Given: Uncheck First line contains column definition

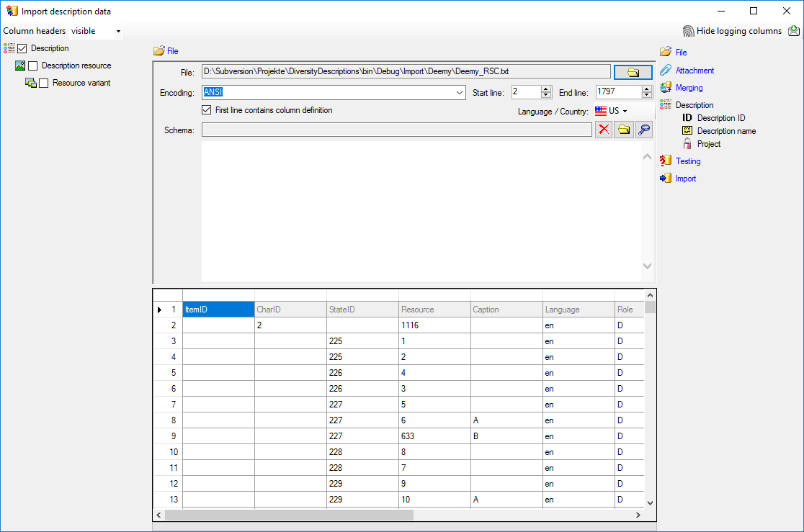Looking at the screenshot, I should click(207, 110).
